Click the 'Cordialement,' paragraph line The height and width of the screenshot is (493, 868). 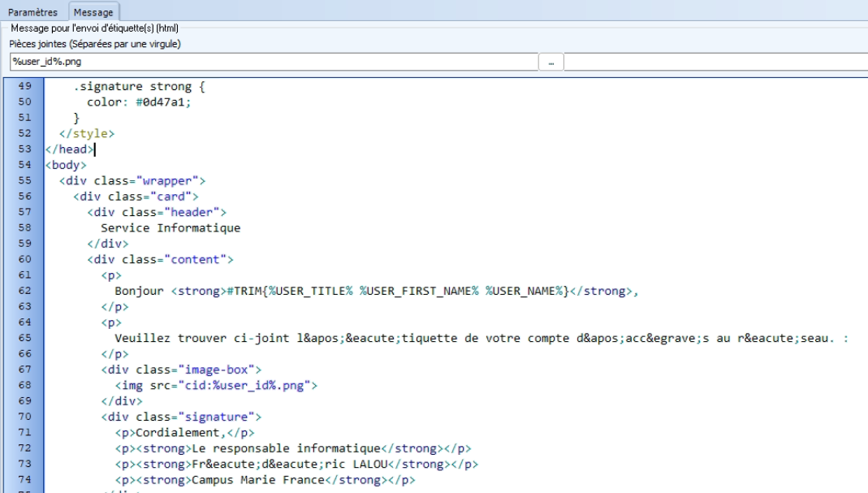(x=184, y=433)
